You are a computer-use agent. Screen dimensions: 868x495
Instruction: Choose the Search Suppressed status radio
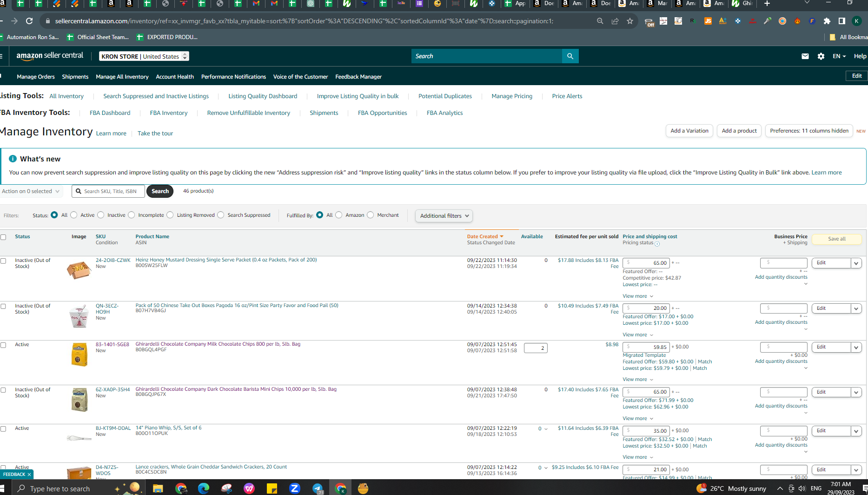(x=221, y=215)
